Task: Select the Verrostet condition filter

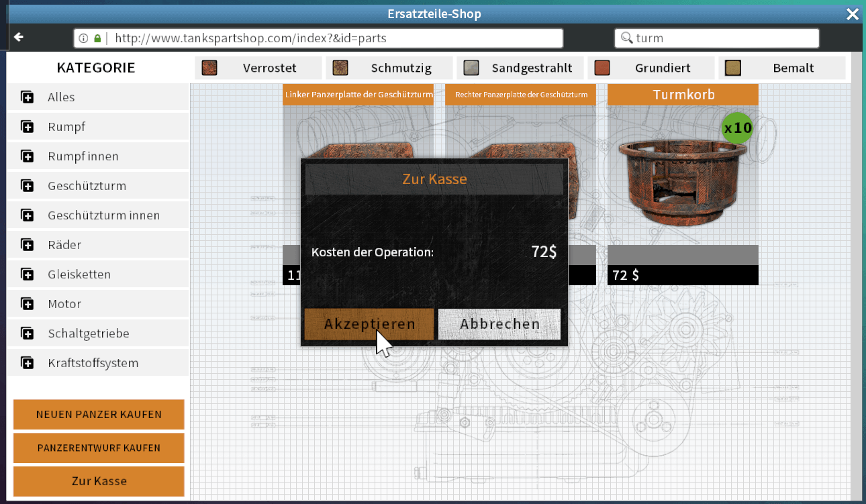Action: coord(256,68)
